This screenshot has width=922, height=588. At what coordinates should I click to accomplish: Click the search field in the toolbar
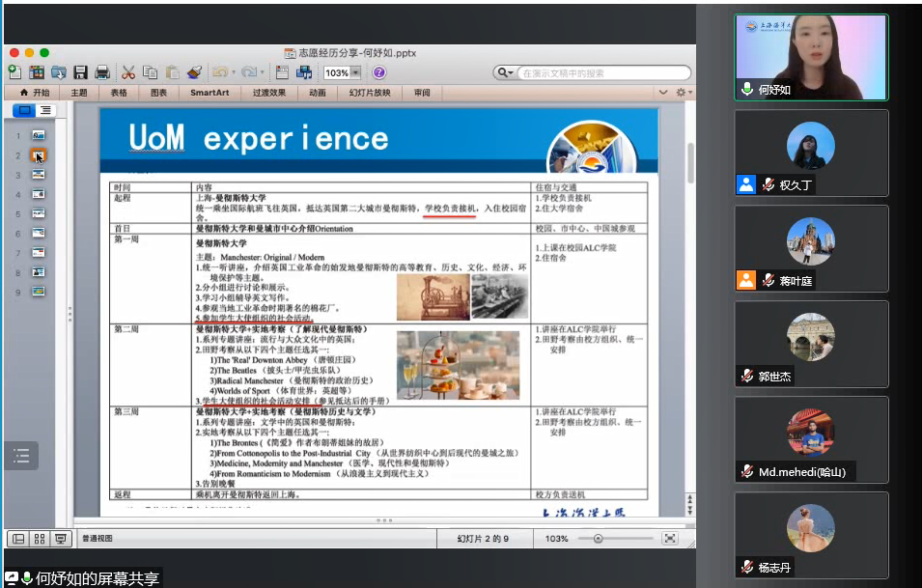tap(603, 73)
